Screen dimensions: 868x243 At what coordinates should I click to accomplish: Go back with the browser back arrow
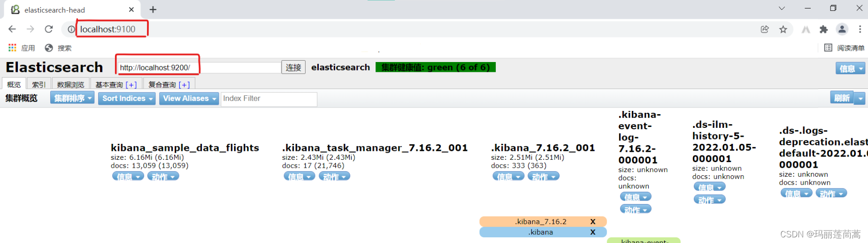[x=12, y=29]
